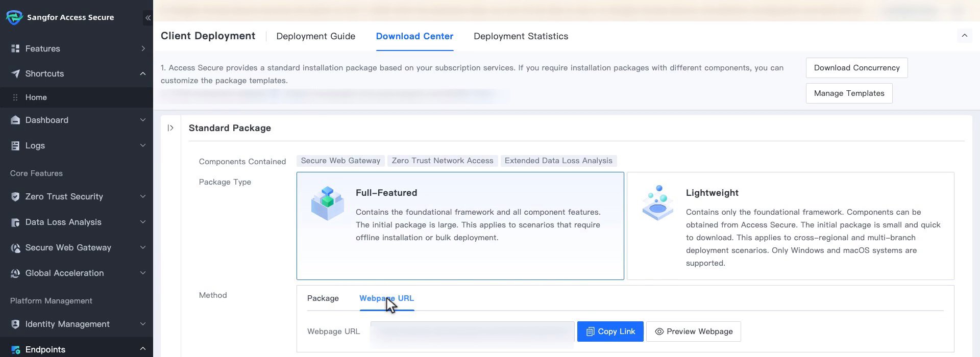Click the Identity Management icon
Image resolution: width=980 pixels, height=357 pixels.
(x=15, y=324)
